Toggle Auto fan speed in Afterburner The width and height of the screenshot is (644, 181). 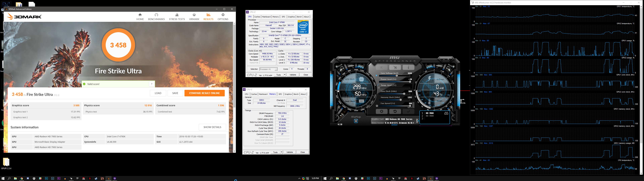pos(412,107)
